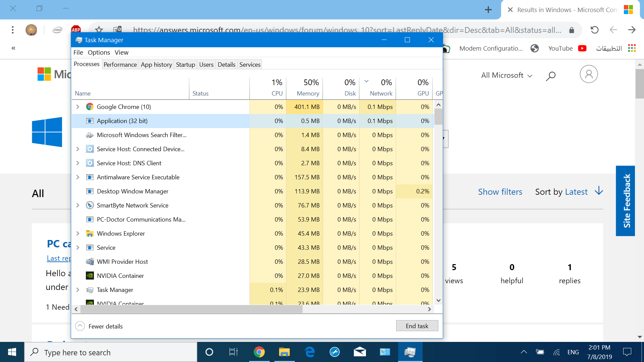The height and width of the screenshot is (362, 644).
Task: Open a new browser tab with plus icon
Action: 488,10
